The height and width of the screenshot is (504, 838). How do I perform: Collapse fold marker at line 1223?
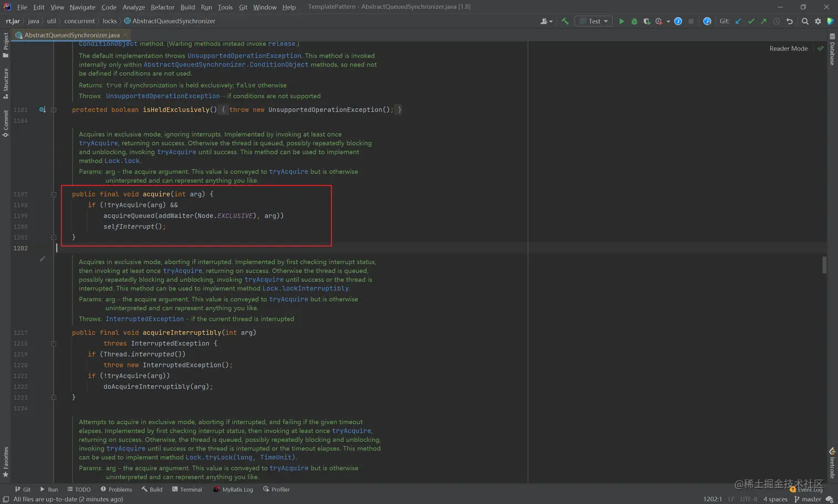point(54,398)
